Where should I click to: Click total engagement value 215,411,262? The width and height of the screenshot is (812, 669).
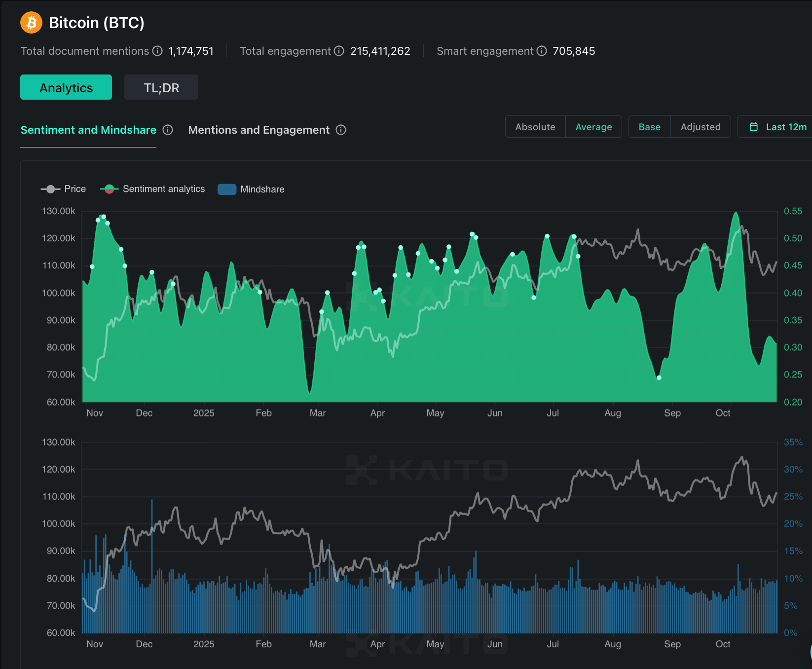(x=380, y=51)
